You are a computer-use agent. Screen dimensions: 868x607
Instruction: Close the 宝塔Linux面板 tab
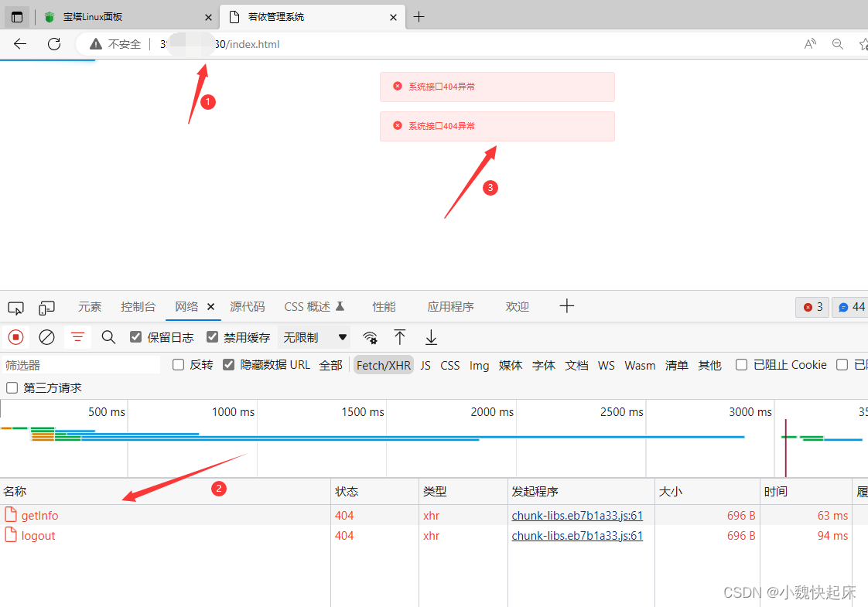coord(208,17)
